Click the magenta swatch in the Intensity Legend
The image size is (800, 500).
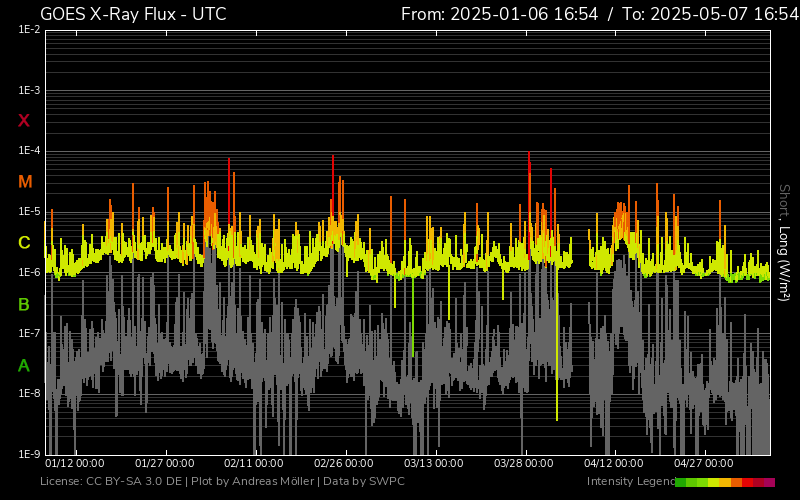(769, 483)
